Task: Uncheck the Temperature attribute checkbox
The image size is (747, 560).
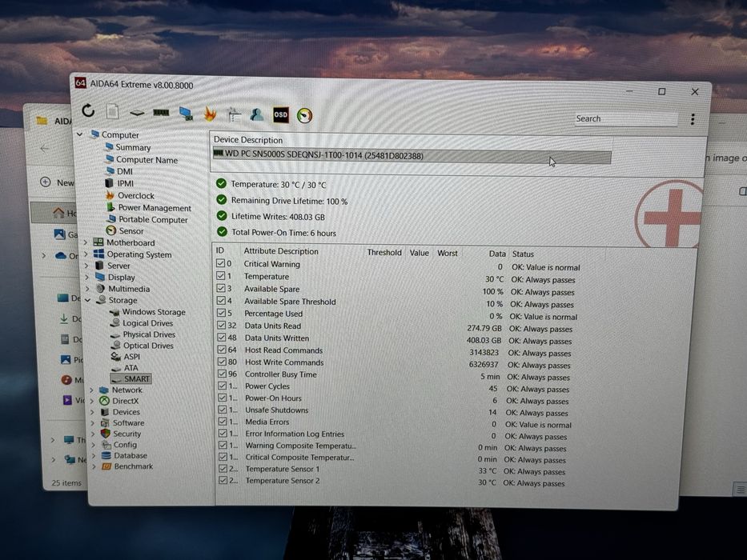Action: pos(221,276)
